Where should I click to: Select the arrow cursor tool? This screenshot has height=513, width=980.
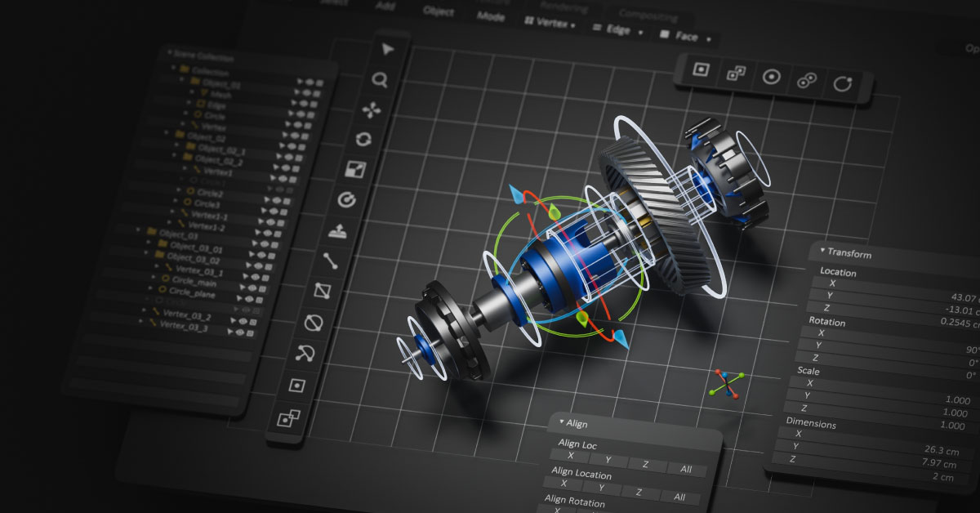(x=387, y=49)
